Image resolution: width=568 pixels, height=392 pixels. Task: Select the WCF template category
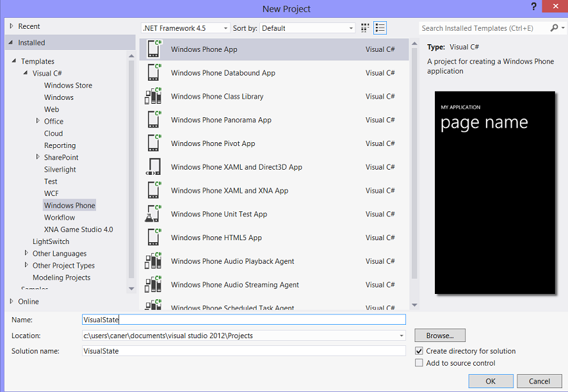[51, 193]
